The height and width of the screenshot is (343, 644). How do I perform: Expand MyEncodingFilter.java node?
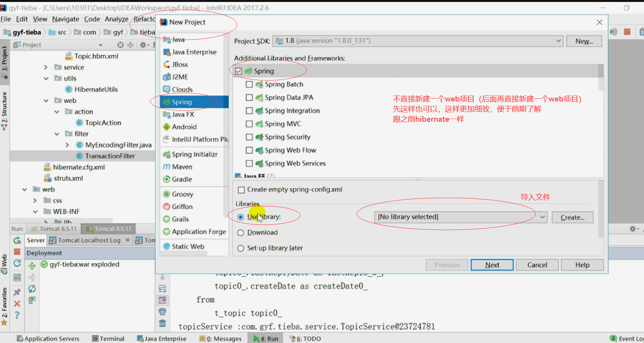(x=67, y=145)
